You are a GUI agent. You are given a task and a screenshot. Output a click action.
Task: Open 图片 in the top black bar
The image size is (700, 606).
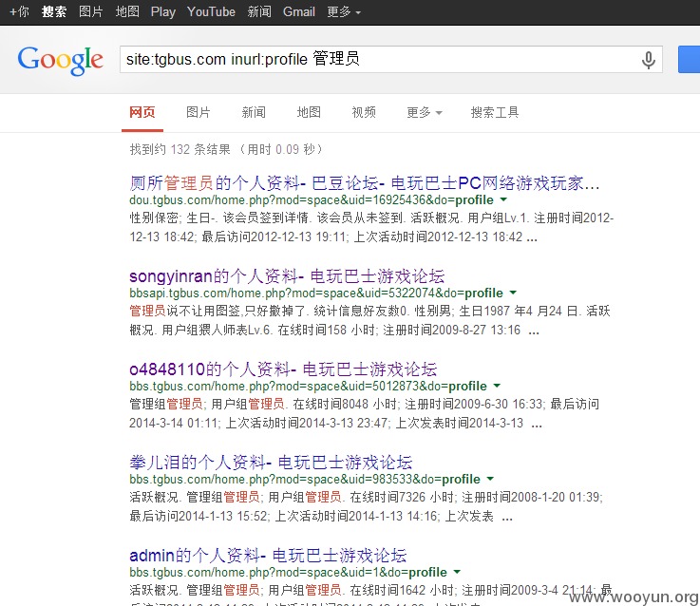point(90,11)
